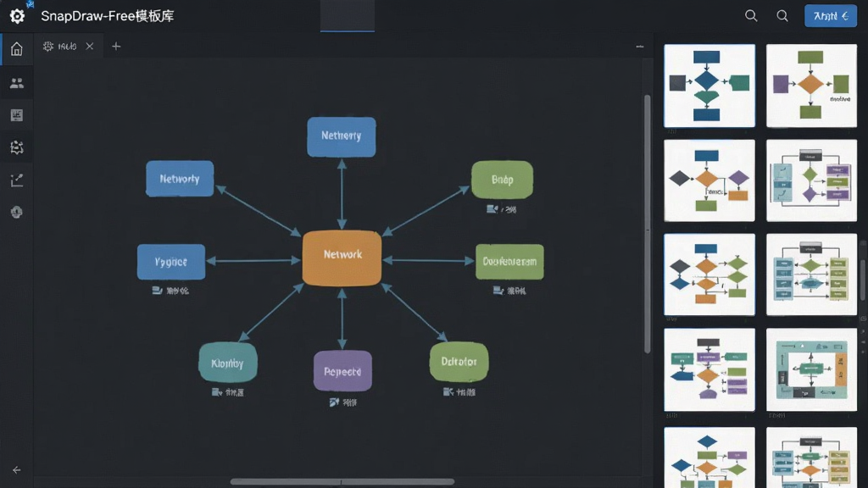Click the SnapDraw-Free模板库 title text
This screenshot has width=868, height=488.
108,16
